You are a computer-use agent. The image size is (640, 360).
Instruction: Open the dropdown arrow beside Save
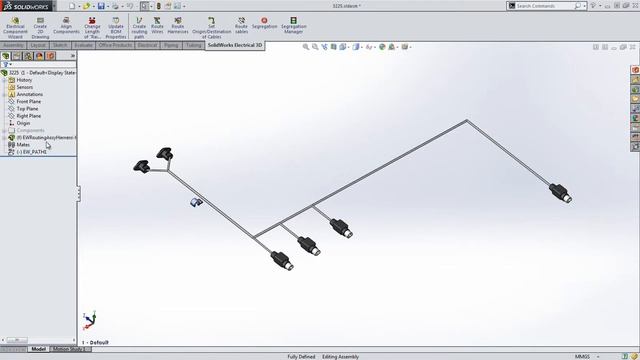pos(108,6)
